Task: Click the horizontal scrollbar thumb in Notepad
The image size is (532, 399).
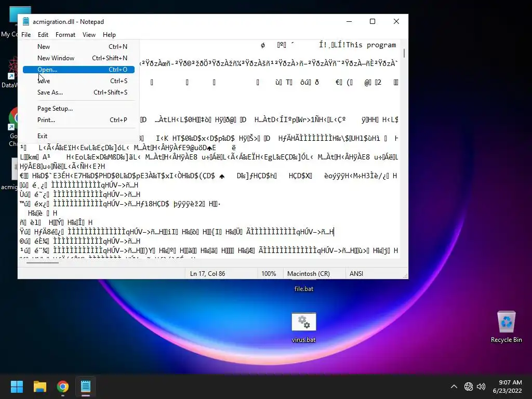Action: click(x=43, y=262)
